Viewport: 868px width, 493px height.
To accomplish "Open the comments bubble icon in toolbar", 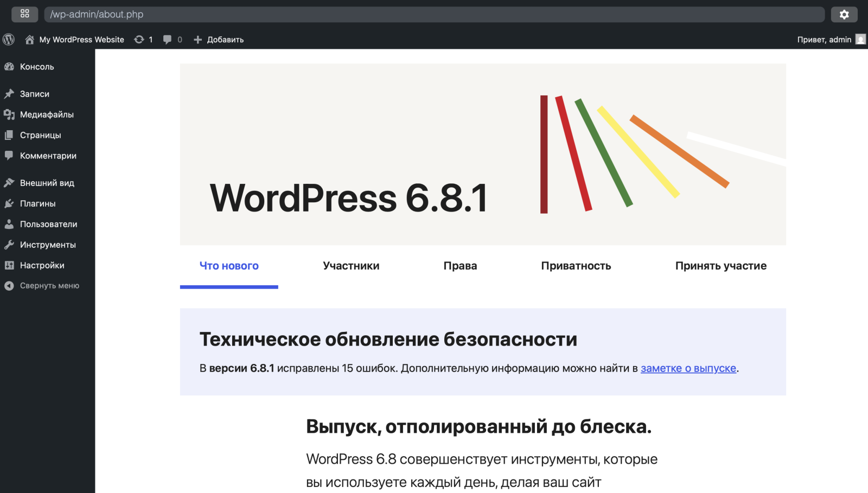I will pos(168,40).
